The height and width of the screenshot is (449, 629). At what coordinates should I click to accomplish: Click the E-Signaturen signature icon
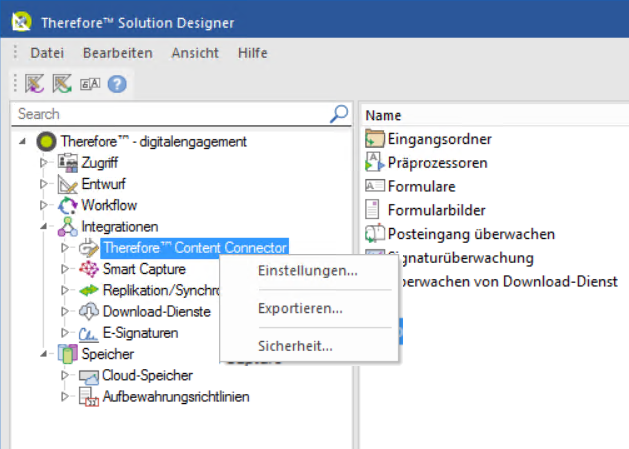coord(89,333)
